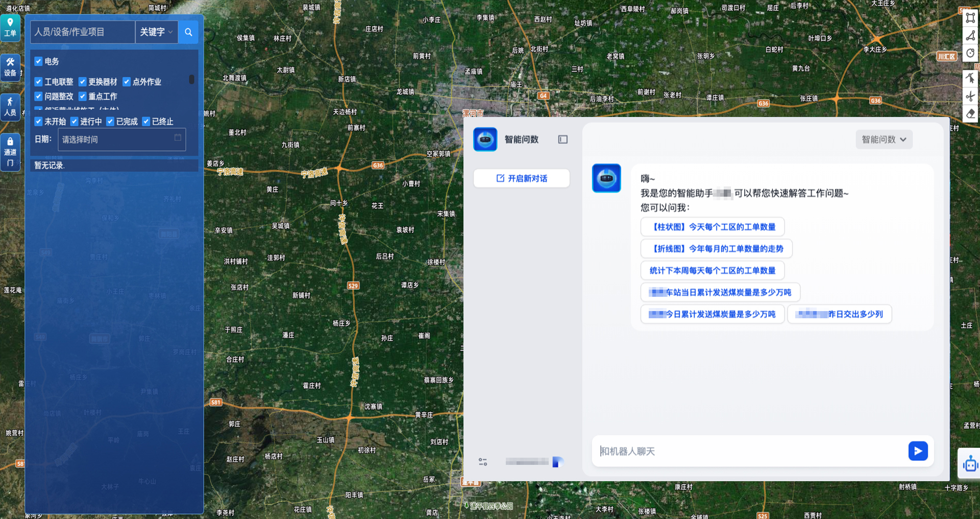The height and width of the screenshot is (519, 980).
Task: Toggle the 进行中 status checkbox
Action: click(75, 122)
